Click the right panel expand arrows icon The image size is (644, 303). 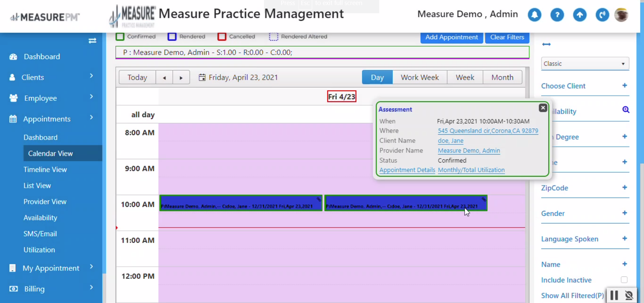546,44
